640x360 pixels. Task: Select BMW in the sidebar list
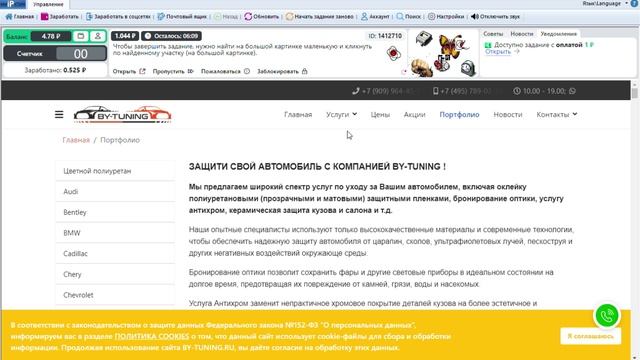pos(115,233)
